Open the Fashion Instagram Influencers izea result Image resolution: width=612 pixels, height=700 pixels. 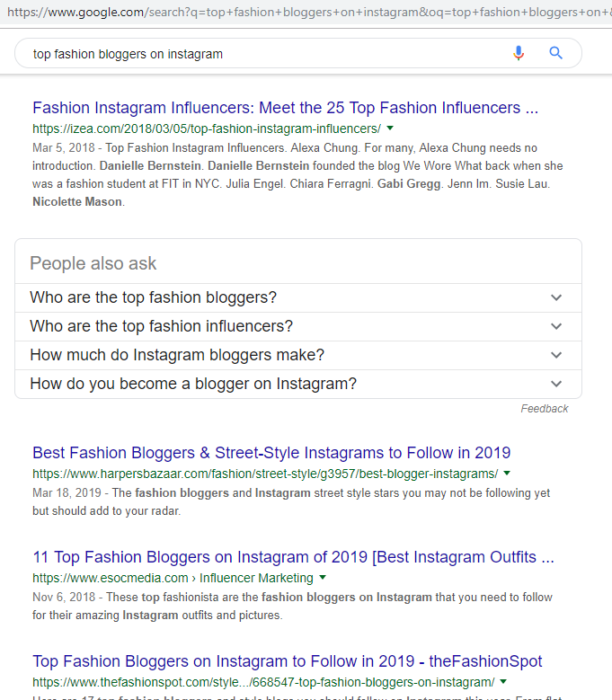(x=285, y=108)
